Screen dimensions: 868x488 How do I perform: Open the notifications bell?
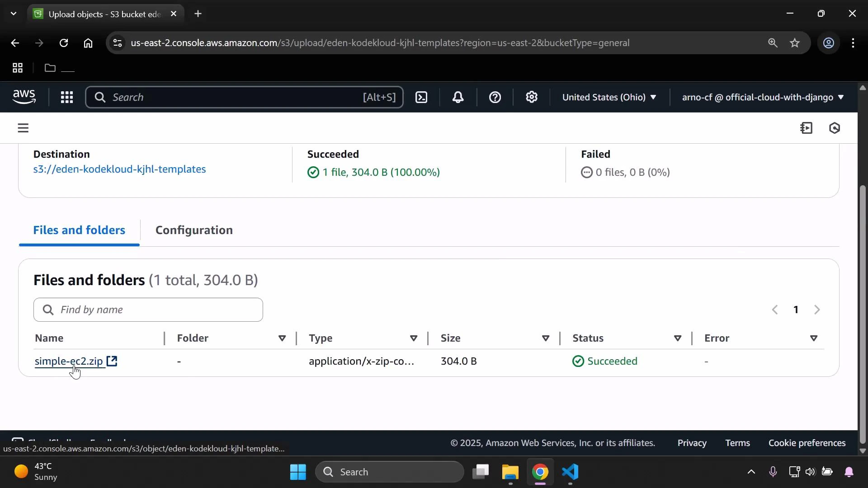[458, 97]
